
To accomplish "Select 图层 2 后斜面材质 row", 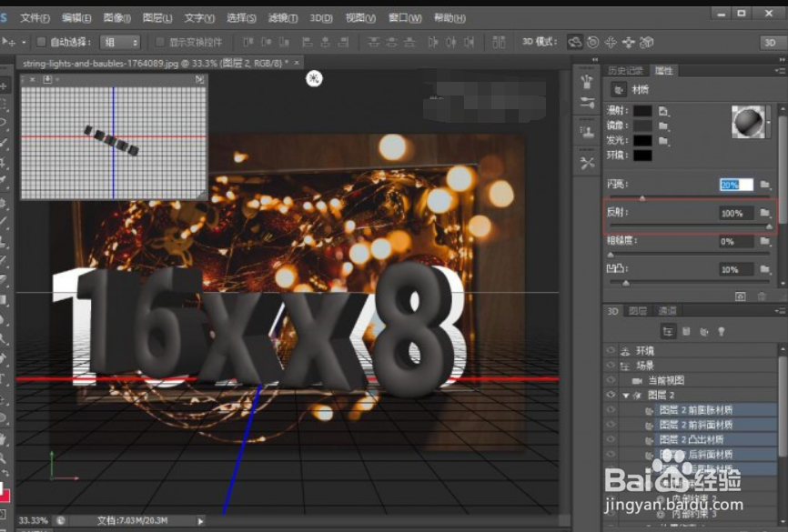I will [715, 455].
